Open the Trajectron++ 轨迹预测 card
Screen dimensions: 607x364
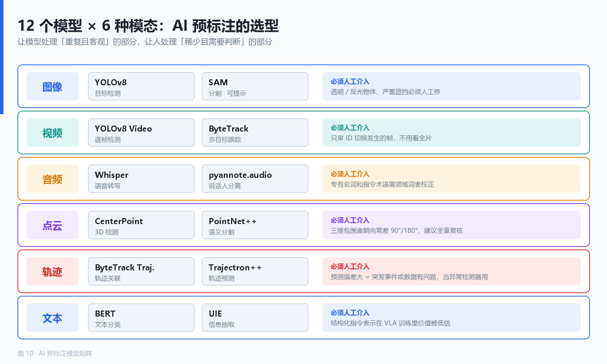(x=255, y=271)
